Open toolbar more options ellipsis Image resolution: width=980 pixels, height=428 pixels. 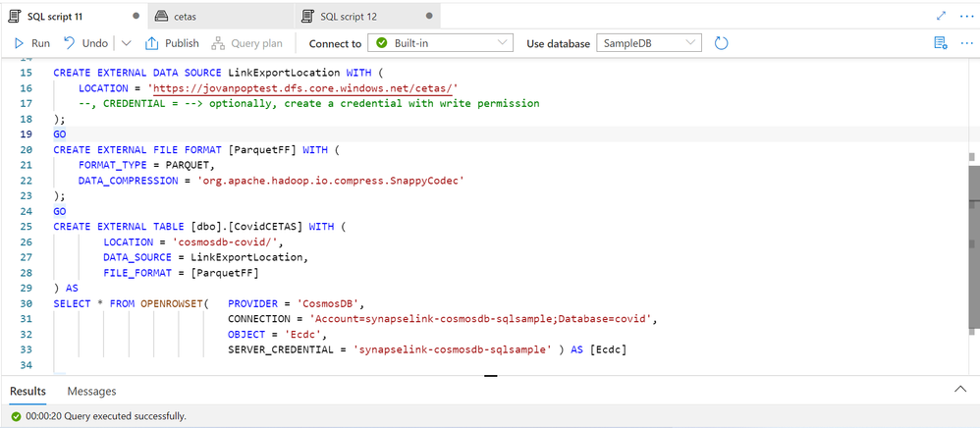966,43
